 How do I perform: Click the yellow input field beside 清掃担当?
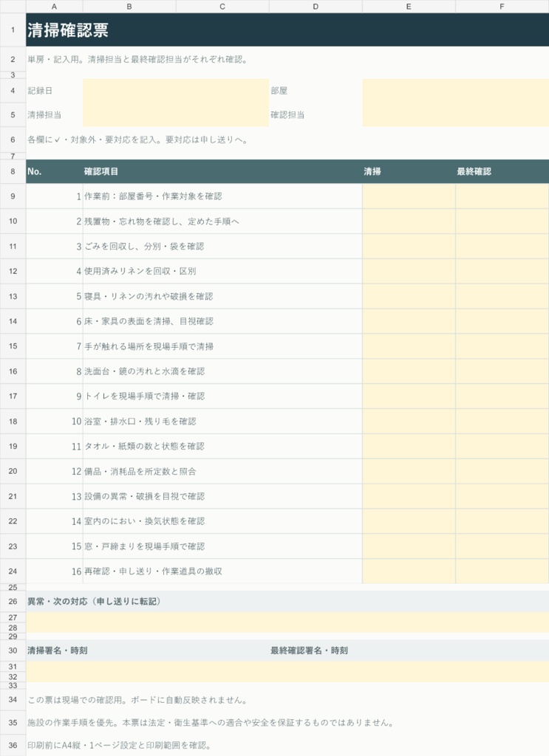pos(176,114)
